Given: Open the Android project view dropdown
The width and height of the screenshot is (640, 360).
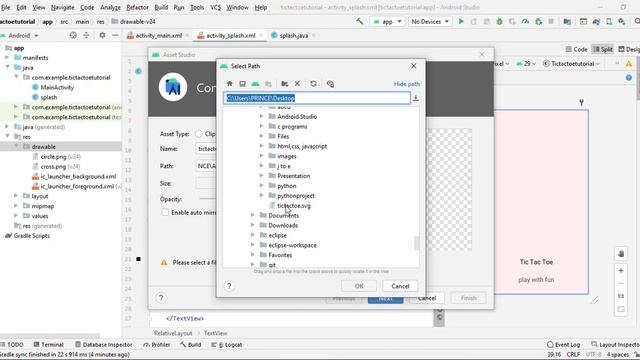Looking at the screenshot, I should point(20,36).
